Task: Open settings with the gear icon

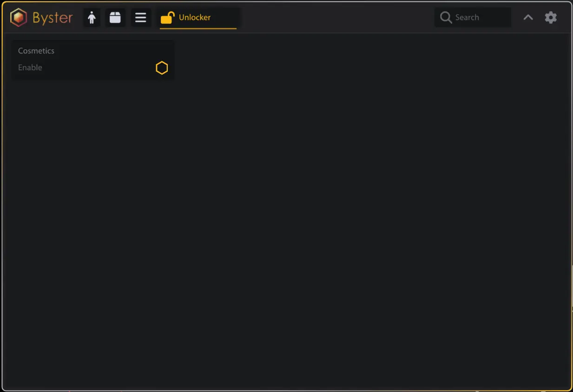Action: (x=551, y=18)
